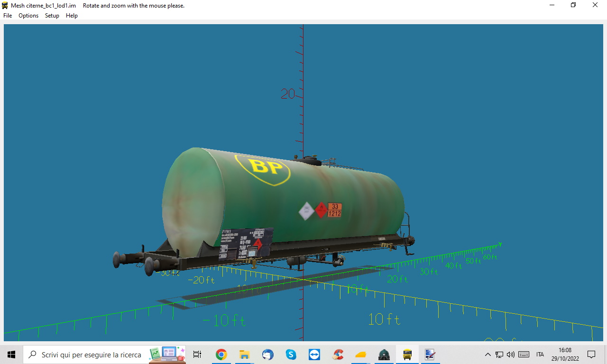Click the yellow '10ft' grid label

(384, 319)
